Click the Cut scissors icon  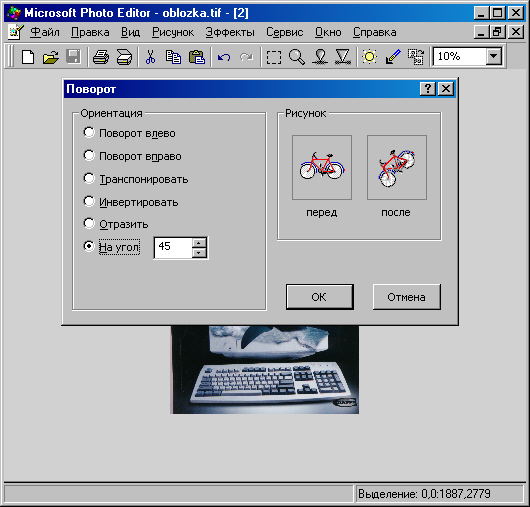(x=150, y=57)
